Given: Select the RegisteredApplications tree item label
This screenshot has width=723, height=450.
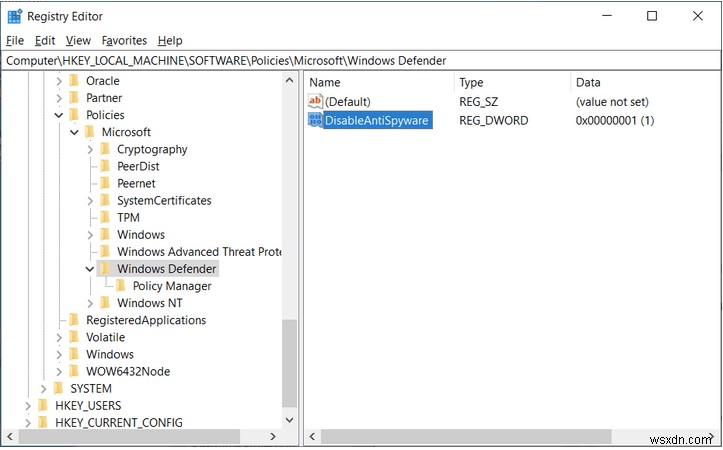Looking at the screenshot, I should 146,320.
